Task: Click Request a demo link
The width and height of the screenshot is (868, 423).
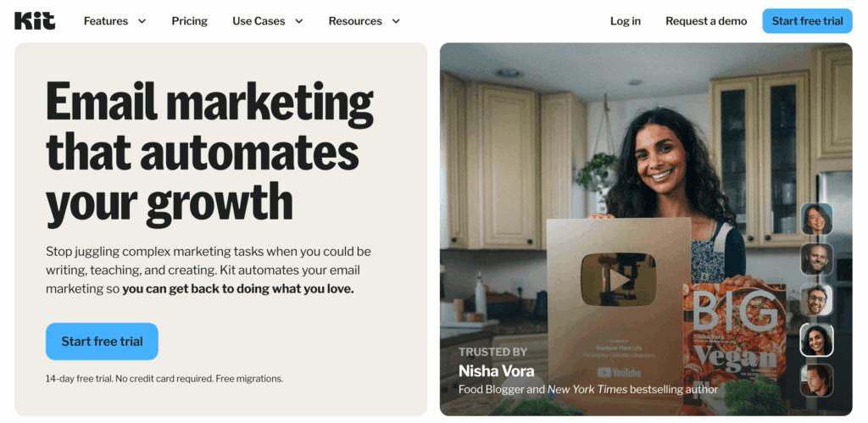Action: coord(706,21)
